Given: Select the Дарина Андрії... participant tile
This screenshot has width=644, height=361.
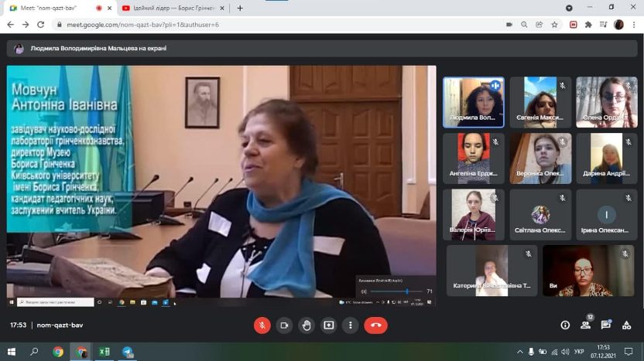Looking at the screenshot, I should point(607,158).
